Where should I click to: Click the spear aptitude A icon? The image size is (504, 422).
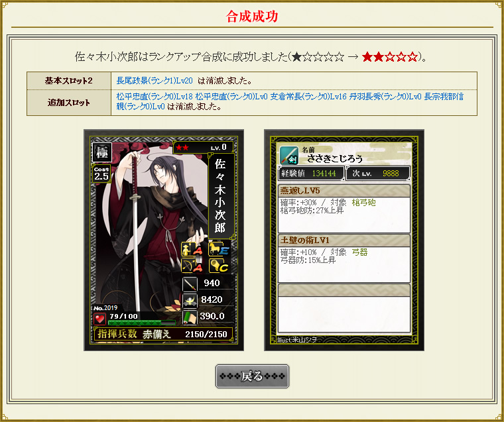click(x=192, y=250)
